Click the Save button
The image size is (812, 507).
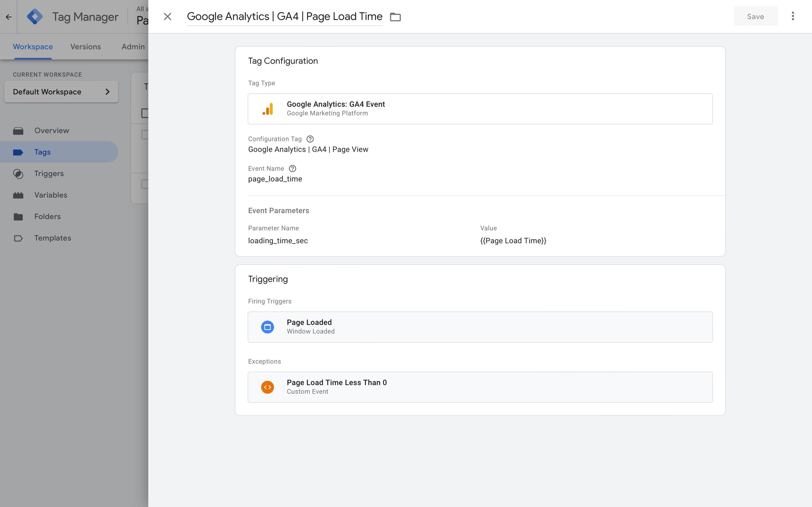click(x=755, y=16)
